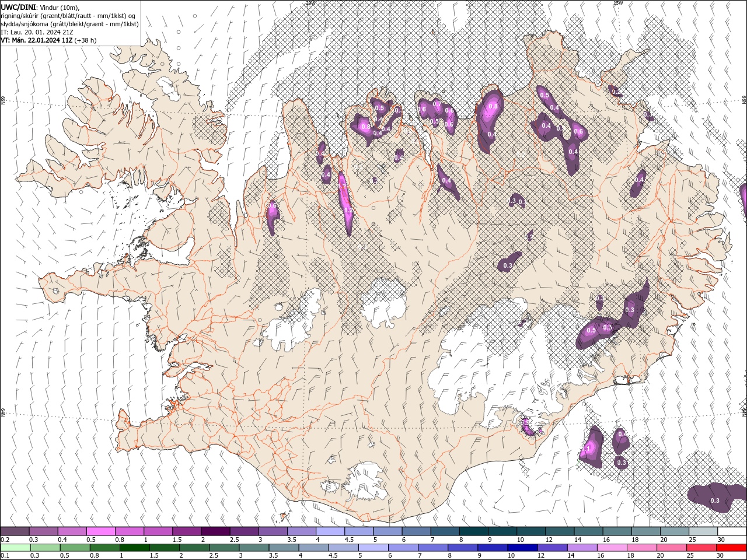Screen dimensions: 747x560
Task: Pick the bright pink upper legend swatch at 0.5
Action: 100,531
